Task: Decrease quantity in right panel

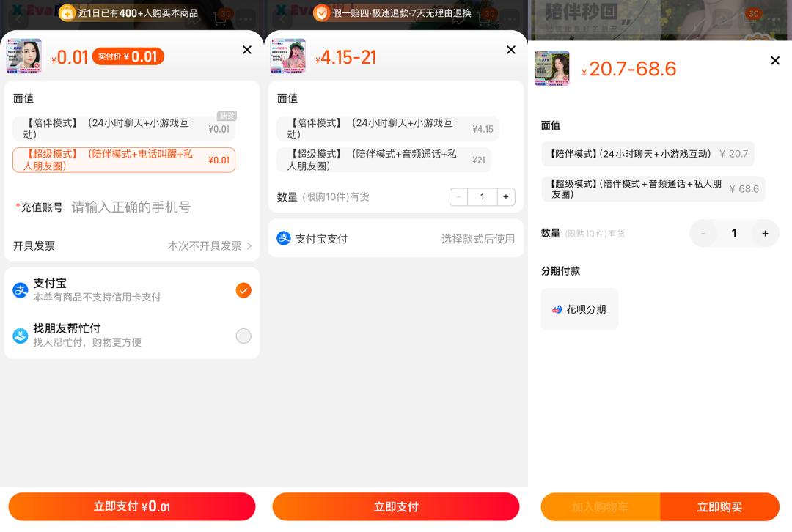Action: 703,233
